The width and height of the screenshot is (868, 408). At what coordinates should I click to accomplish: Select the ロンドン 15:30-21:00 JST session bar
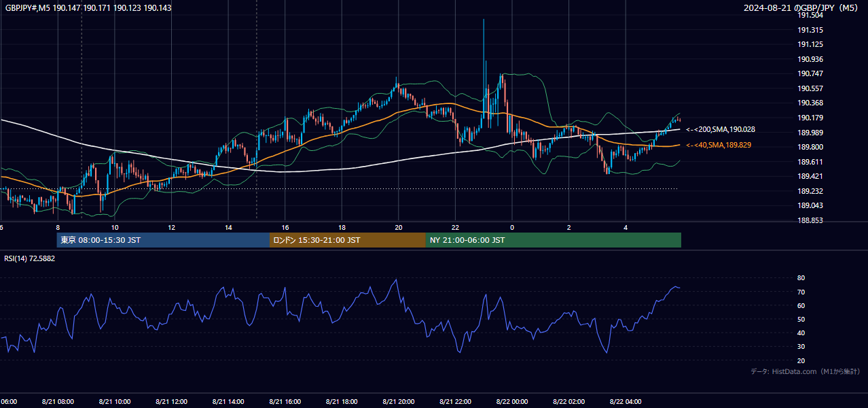click(348, 240)
